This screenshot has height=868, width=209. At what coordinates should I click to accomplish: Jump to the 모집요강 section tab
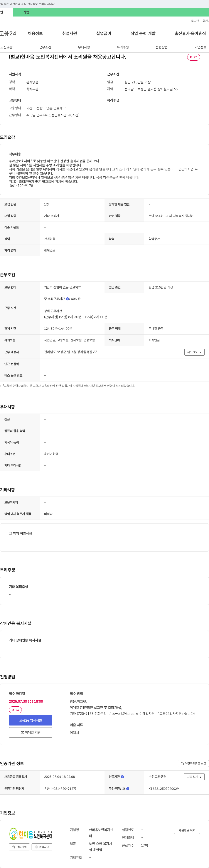pyautogui.click(x=6, y=47)
